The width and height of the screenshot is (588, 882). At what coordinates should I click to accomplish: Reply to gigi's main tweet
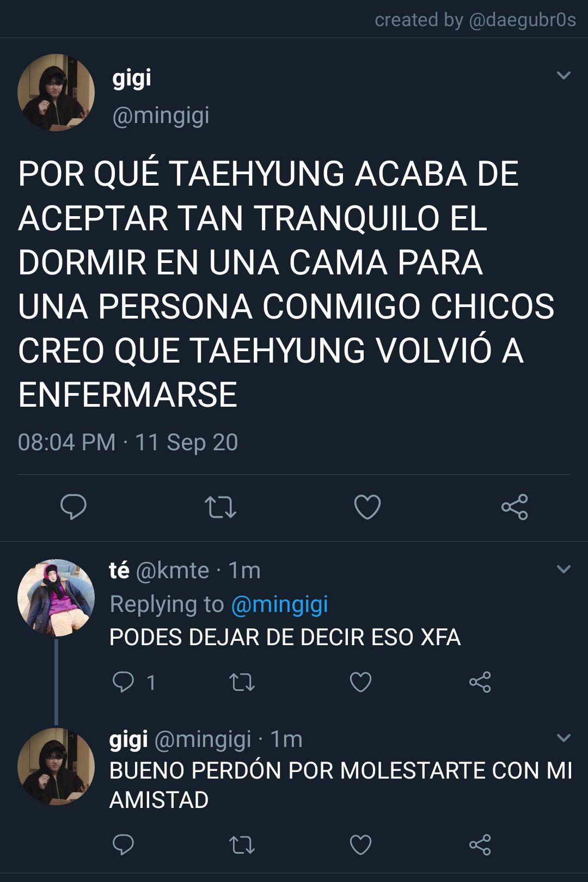[x=73, y=507]
